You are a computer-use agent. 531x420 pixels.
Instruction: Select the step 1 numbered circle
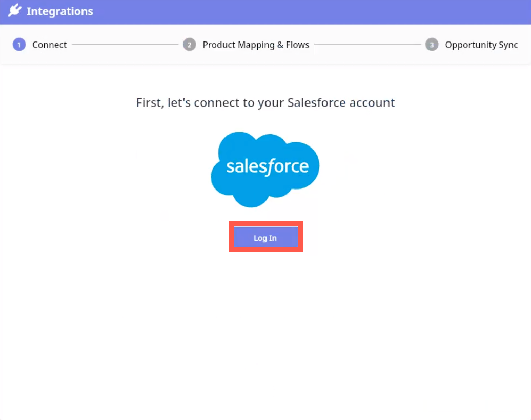tap(19, 45)
